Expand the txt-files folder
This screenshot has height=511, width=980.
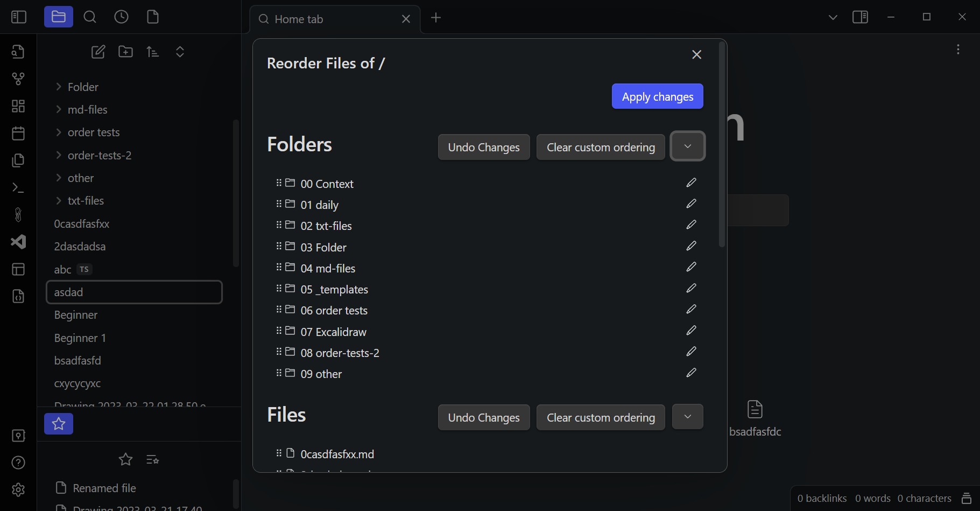(x=59, y=201)
